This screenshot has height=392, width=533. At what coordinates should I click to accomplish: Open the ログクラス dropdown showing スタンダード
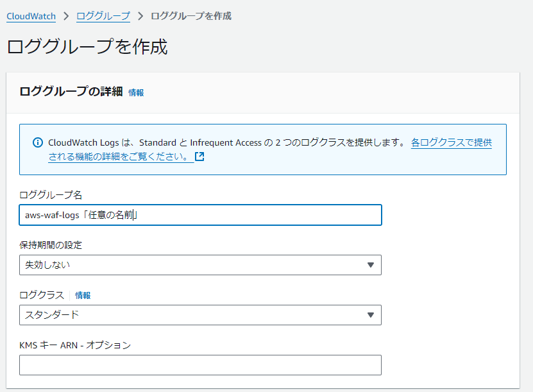pyautogui.click(x=200, y=315)
